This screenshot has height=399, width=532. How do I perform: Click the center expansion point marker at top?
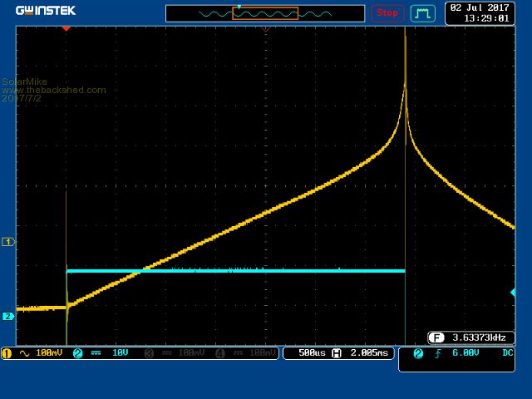[x=266, y=29]
